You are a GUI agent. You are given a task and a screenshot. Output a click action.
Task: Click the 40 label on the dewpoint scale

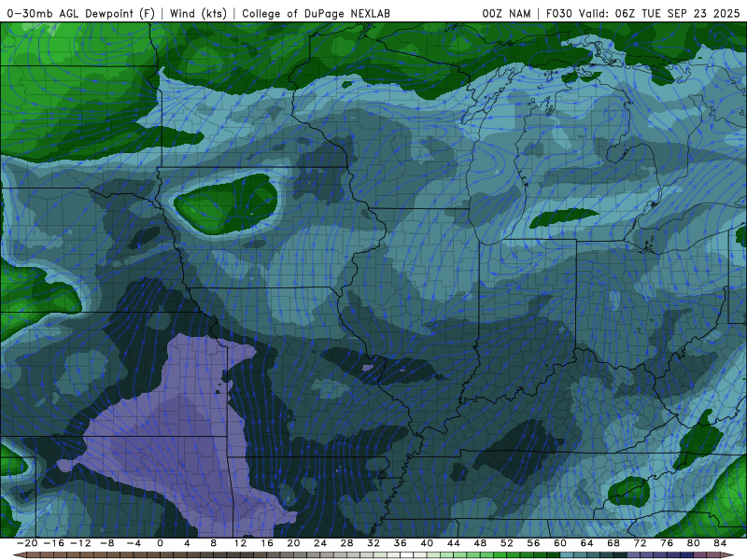tap(427, 543)
